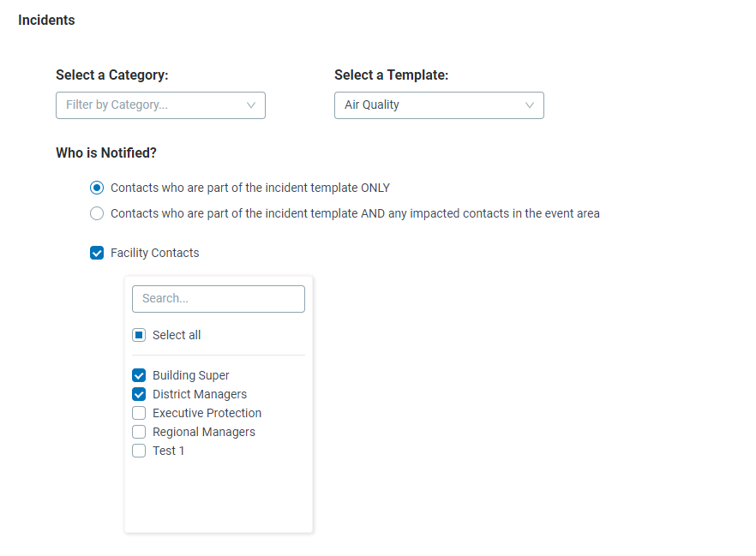Click the Building Super label text
This screenshot has height=556, width=756.
191,375
